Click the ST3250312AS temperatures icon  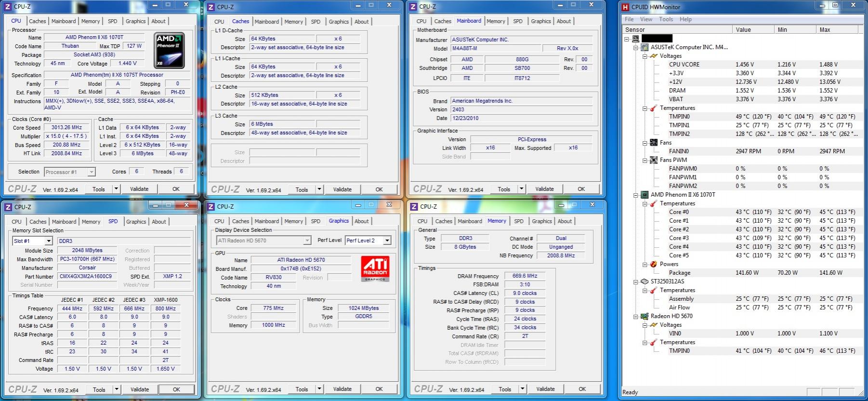click(x=654, y=290)
